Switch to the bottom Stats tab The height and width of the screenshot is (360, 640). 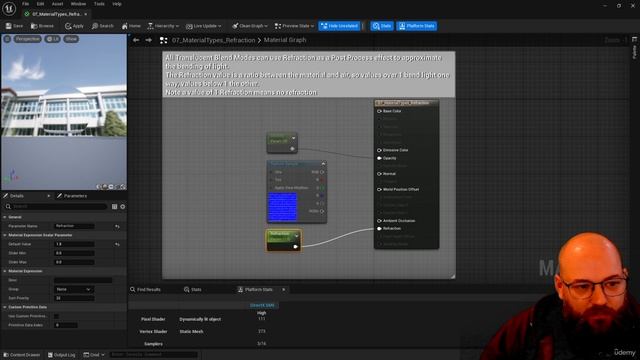click(x=193, y=289)
